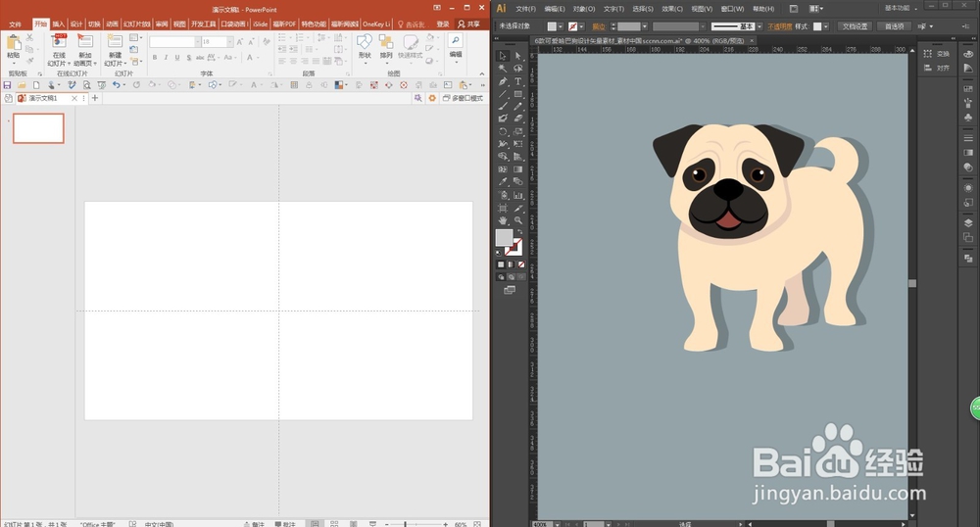This screenshot has width=980, height=527.
Task: Select the Type tool in Illustrator
Action: tap(518, 82)
